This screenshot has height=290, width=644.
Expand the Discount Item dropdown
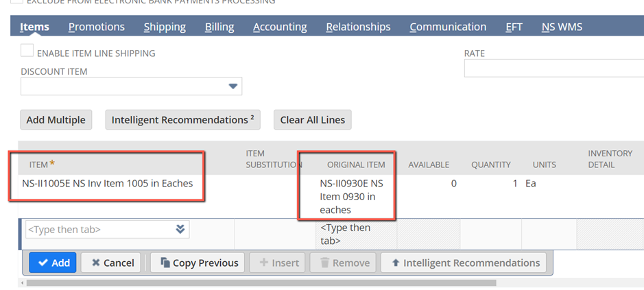pos(233,86)
